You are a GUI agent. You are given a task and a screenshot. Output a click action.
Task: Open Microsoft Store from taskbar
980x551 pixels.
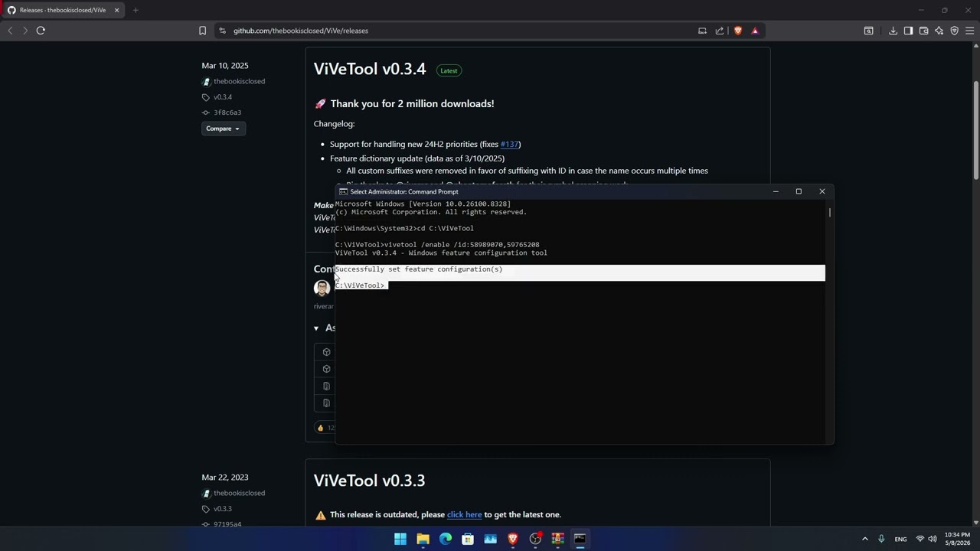pos(468,539)
